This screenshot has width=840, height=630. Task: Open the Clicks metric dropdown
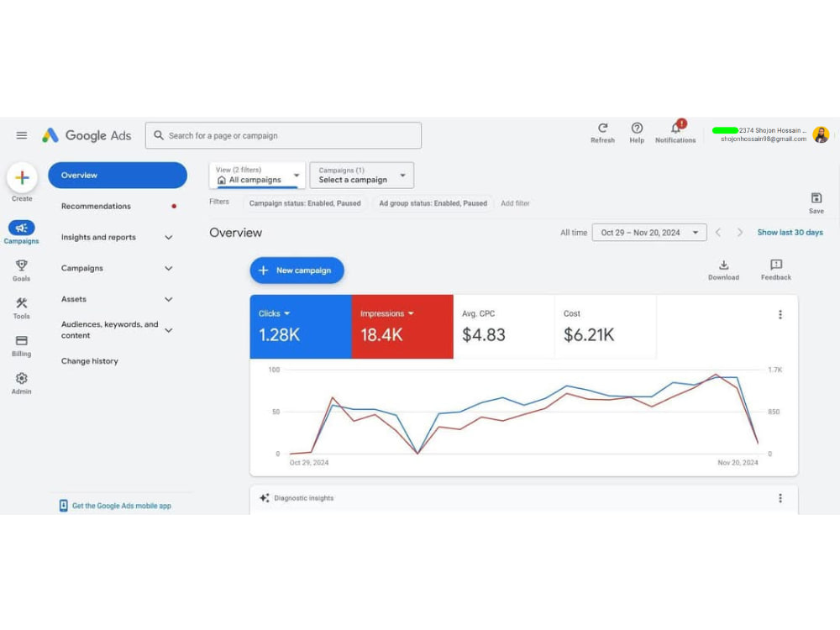(287, 313)
